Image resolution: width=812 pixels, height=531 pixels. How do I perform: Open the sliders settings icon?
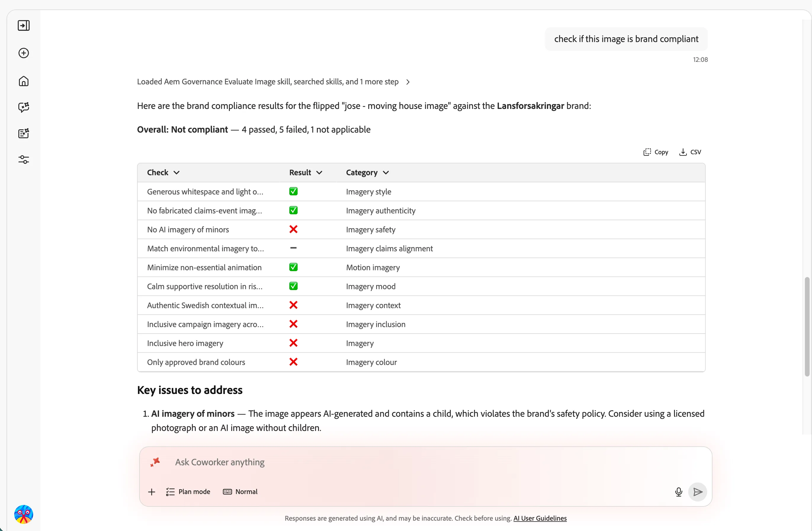(23, 160)
